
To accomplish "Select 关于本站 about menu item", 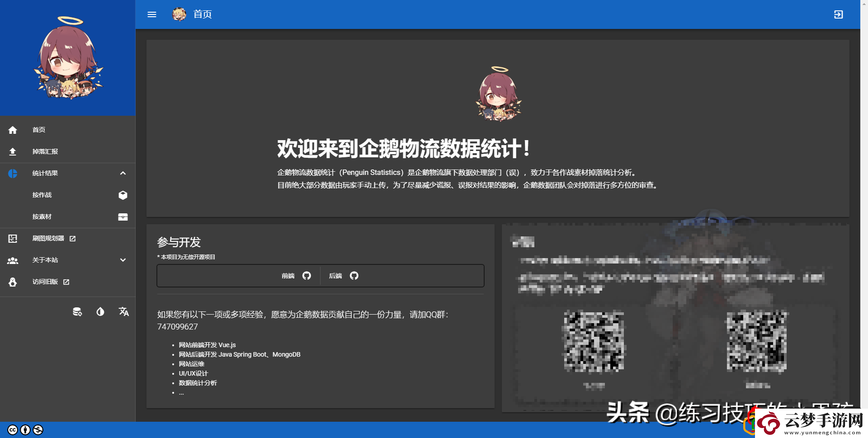I will pyautogui.click(x=68, y=260).
